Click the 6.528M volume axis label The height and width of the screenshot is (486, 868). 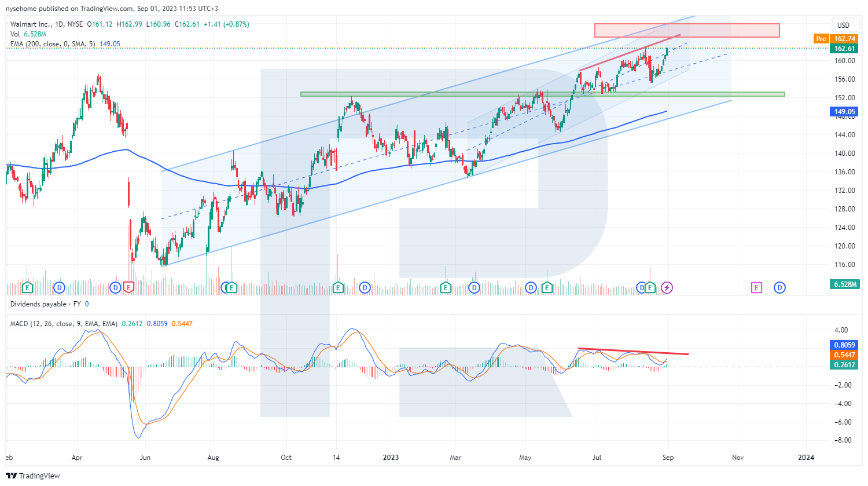[x=844, y=284]
